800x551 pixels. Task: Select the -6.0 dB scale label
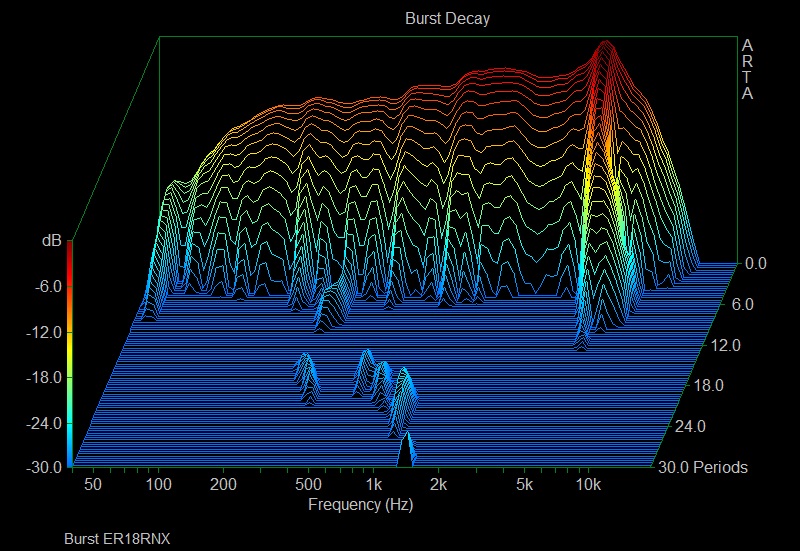[x=47, y=286]
